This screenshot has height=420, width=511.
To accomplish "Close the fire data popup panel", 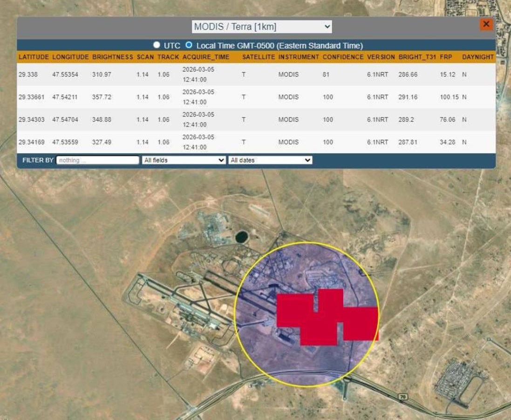I will click(x=486, y=24).
